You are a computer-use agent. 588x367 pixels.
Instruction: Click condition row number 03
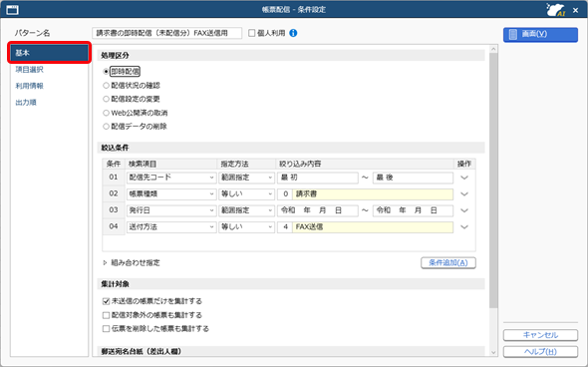[114, 210]
